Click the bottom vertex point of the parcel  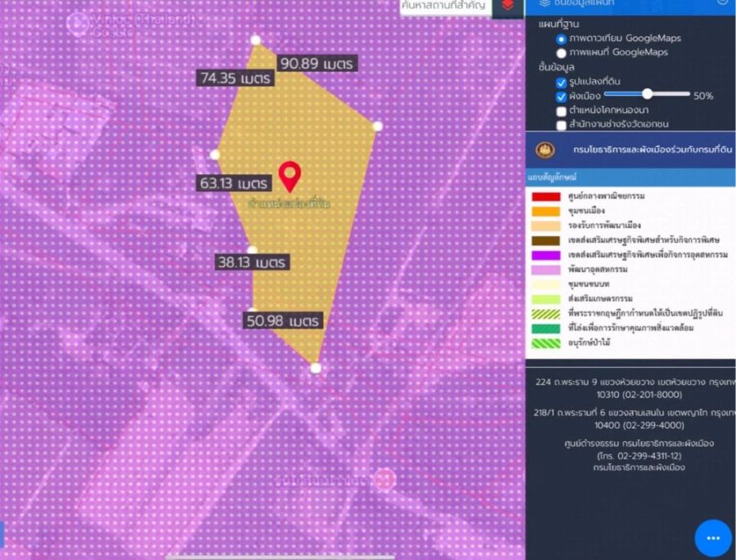[x=316, y=368]
